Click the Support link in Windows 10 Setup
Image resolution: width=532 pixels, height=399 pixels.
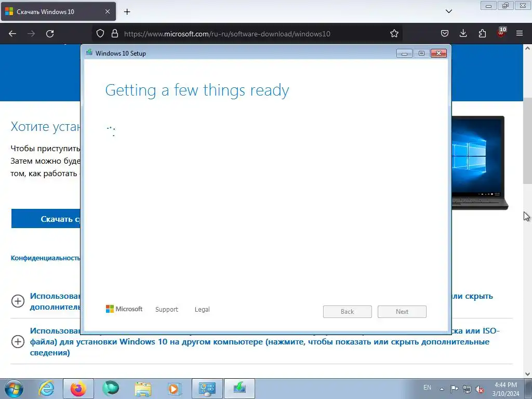(167, 310)
